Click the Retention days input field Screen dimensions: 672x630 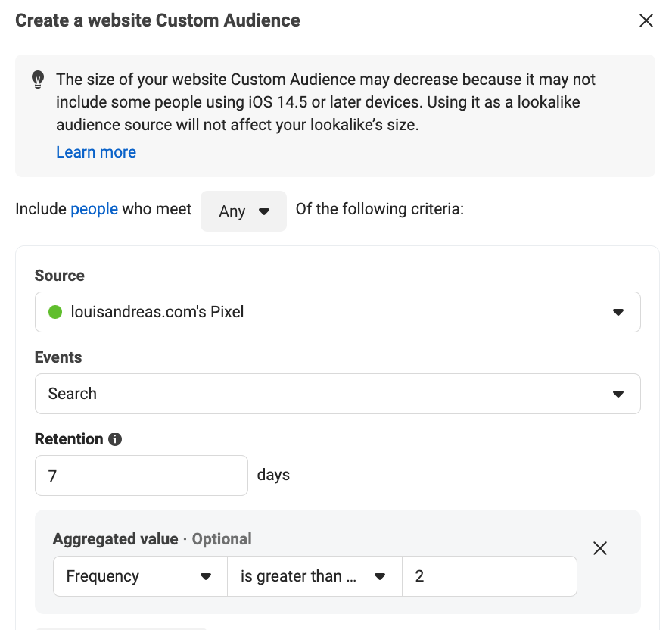pos(142,476)
